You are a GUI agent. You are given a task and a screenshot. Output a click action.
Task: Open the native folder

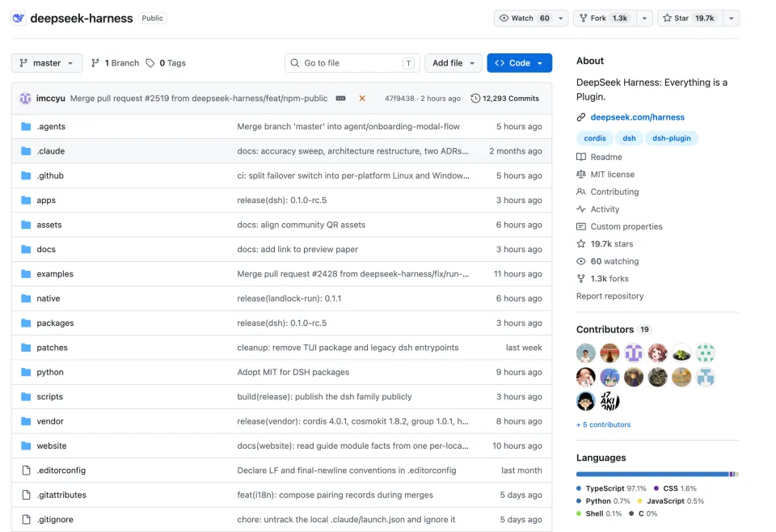(x=48, y=298)
